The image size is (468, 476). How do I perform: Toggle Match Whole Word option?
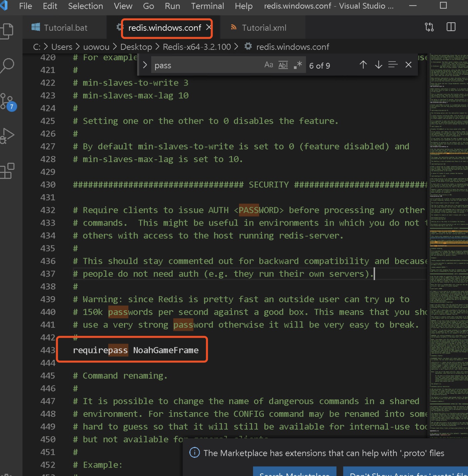(283, 65)
